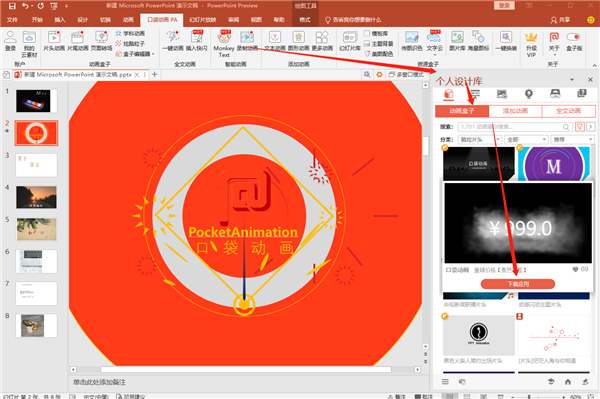600x399 pixels.
Task: Adjust the zoom slider in status bar
Action: tap(529, 397)
